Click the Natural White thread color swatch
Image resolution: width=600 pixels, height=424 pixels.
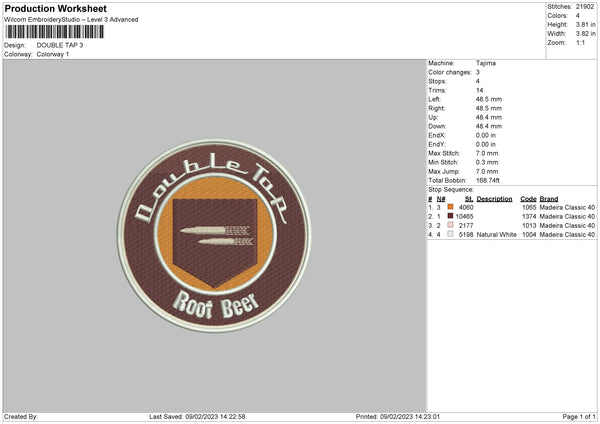(x=450, y=234)
